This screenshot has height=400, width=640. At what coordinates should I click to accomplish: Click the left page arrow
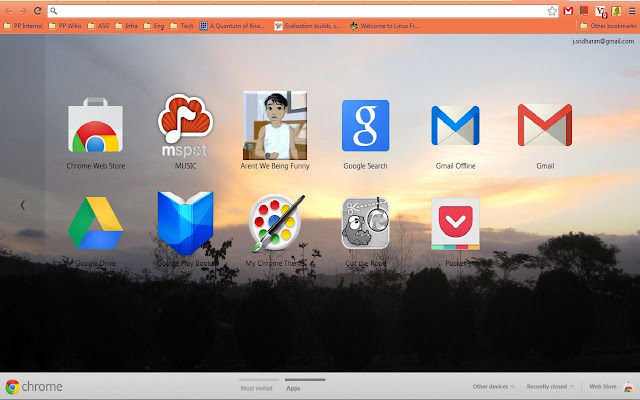tap(22, 205)
